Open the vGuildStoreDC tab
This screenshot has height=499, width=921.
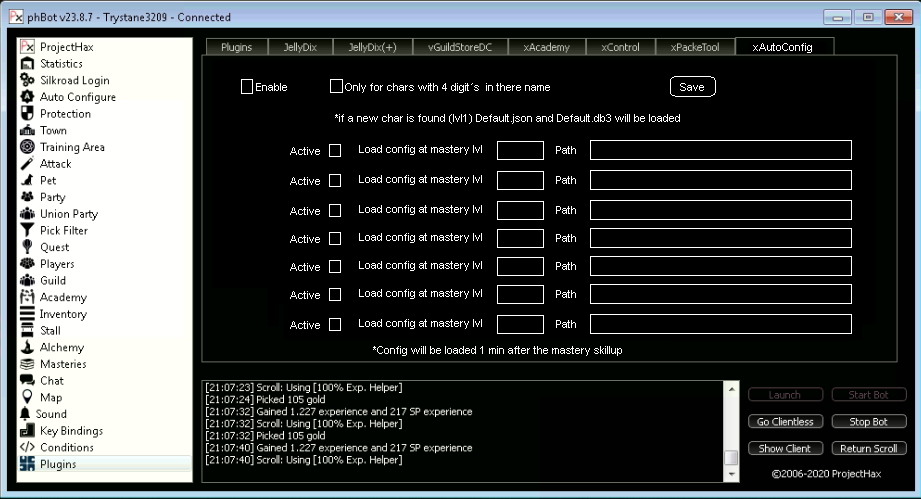461,47
